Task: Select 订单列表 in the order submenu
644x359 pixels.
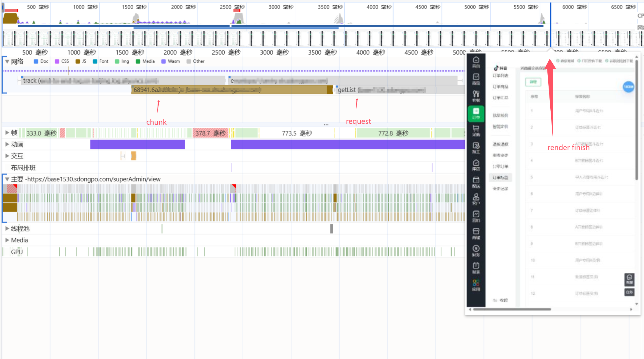Action: (500, 76)
